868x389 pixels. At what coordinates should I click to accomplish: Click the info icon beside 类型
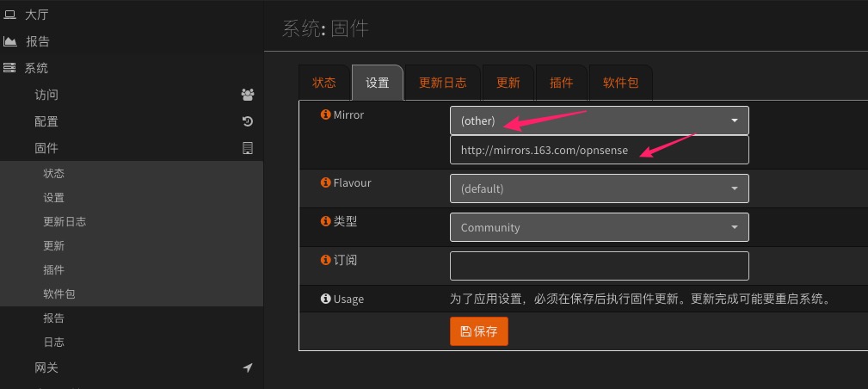325,221
